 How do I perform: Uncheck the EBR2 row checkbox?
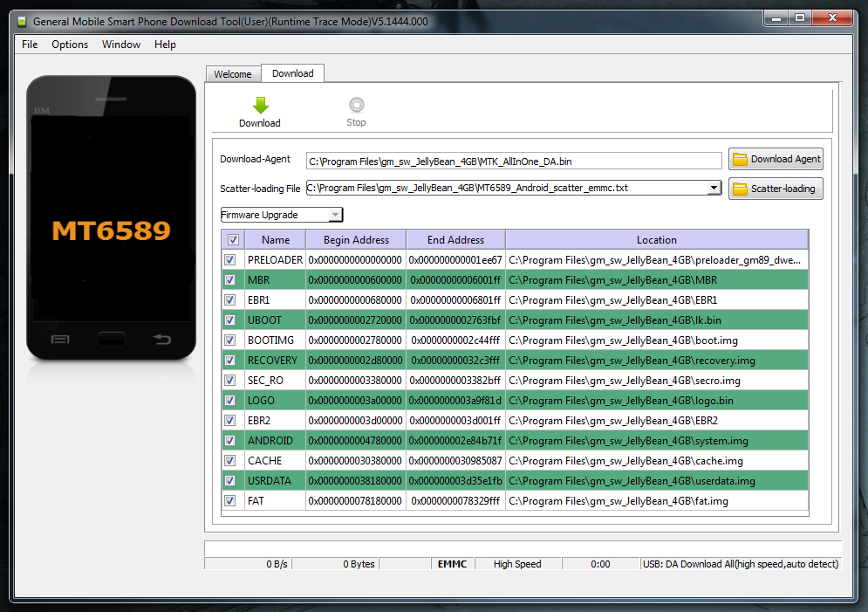(x=229, y=421)
